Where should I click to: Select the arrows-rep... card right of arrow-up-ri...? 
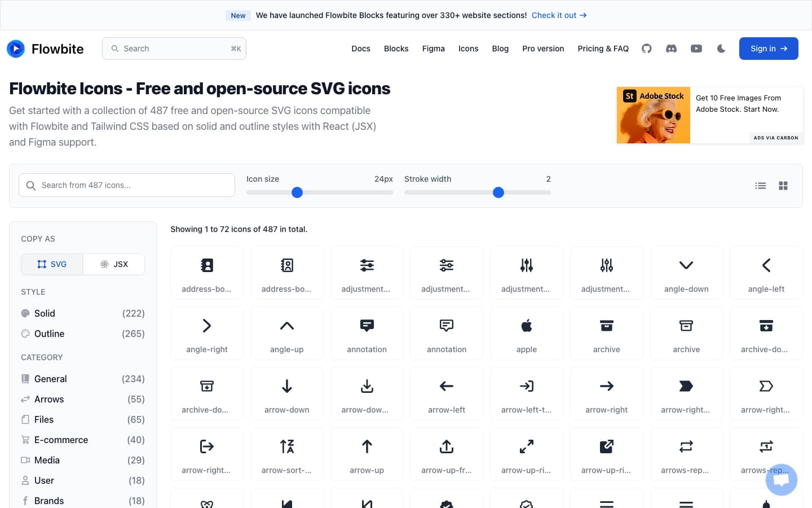(x=686, y=454)
